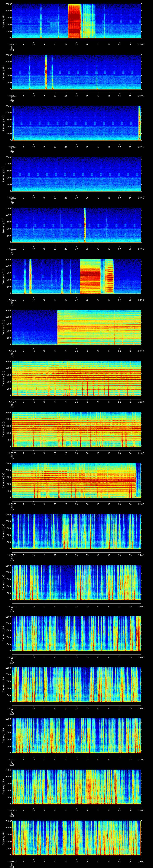The width and height of the screenshot is (153, 868).
Task: Click the 35:00 end time label
Action: coord(141,657)
